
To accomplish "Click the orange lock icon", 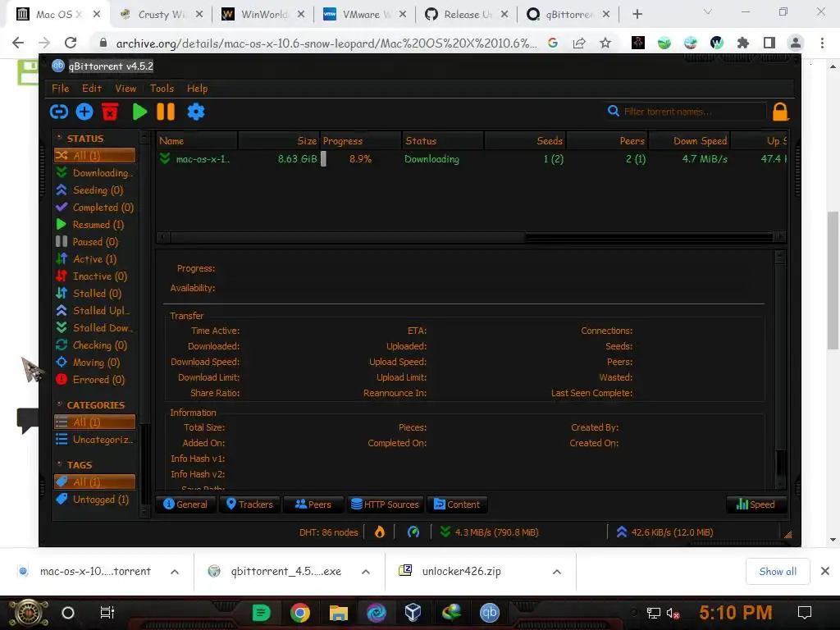I will click(781, 112).
